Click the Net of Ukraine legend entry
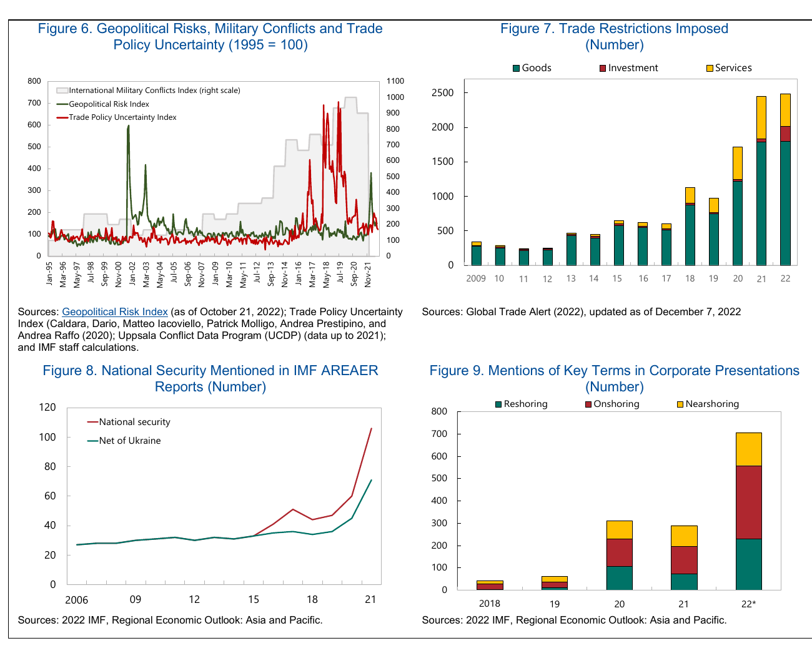Screen dimensions: 812x656 pos(124,441)
